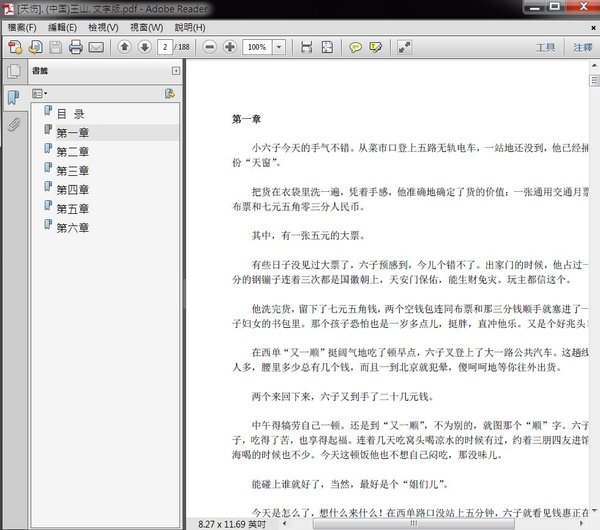Viewport: 600px width, 530px height.
Task: Jump to the 第三章 bookmark
Action: point(73,171)
